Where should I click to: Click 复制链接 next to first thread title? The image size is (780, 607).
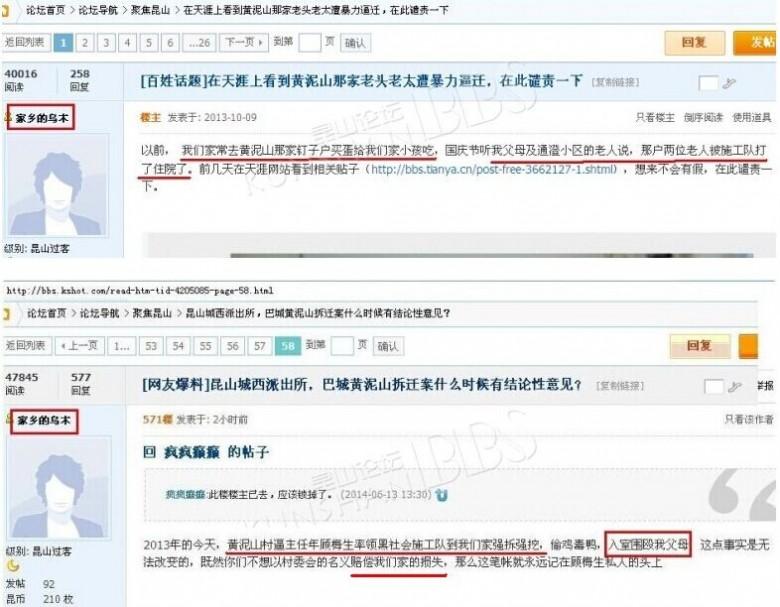pos(615,82)
